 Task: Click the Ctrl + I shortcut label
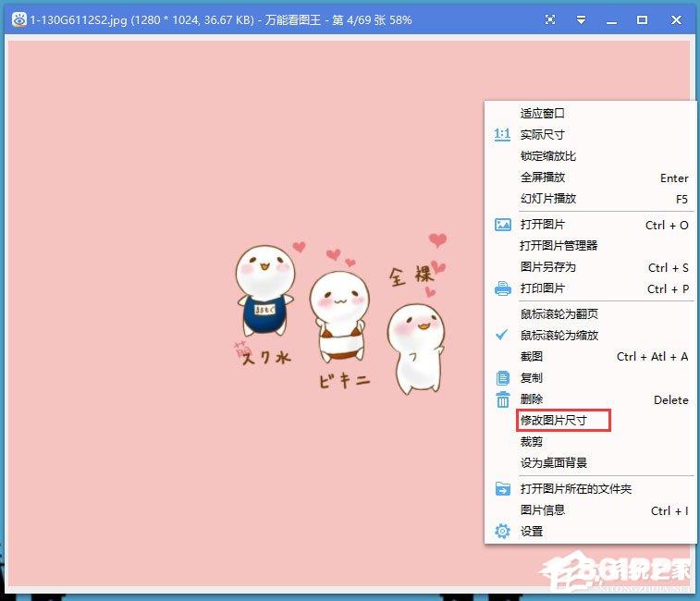(x=669, y=510)
